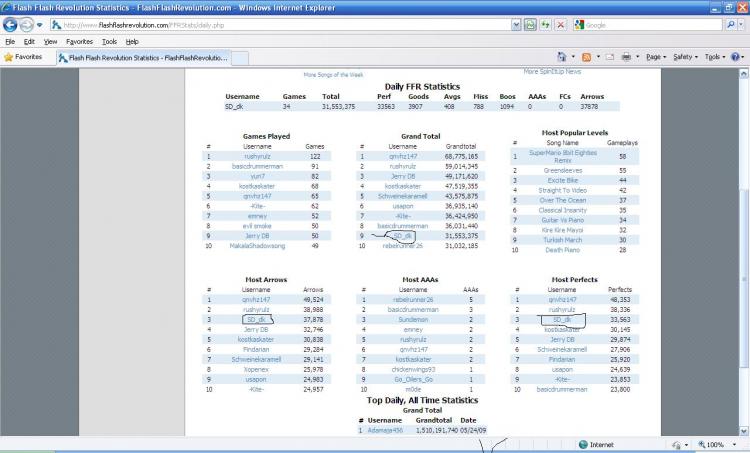Click the search magnifier icon

tap(730, 25)
